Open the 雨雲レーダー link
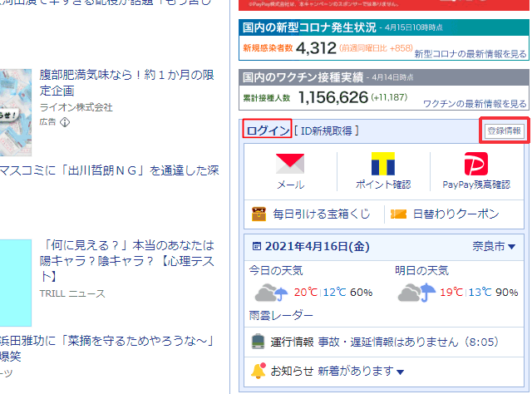The width and height of the screenshot is (532, 394). [x=282, y=316]
